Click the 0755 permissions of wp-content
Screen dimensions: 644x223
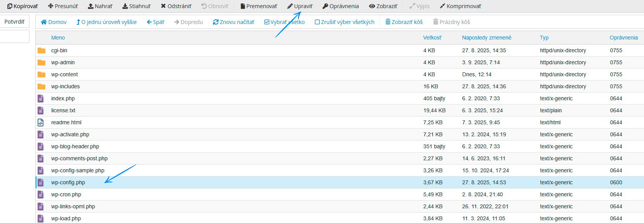tap(616, 74)
